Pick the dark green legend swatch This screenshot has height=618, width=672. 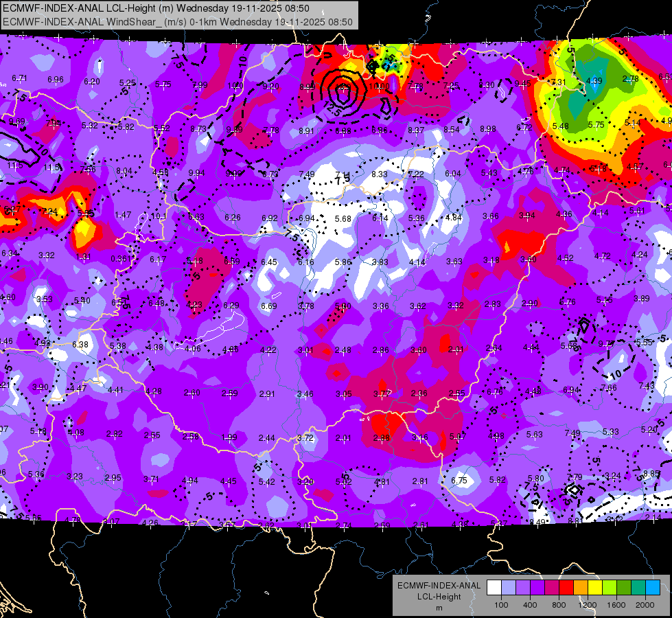pos(624,587)
